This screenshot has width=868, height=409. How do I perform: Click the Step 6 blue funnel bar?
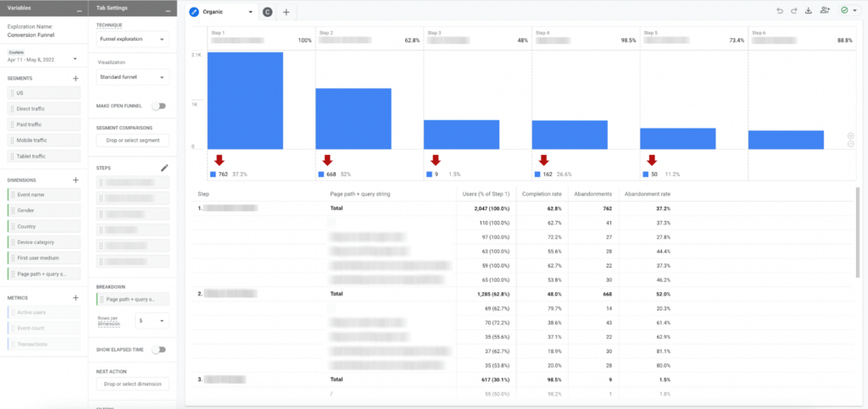786,140
